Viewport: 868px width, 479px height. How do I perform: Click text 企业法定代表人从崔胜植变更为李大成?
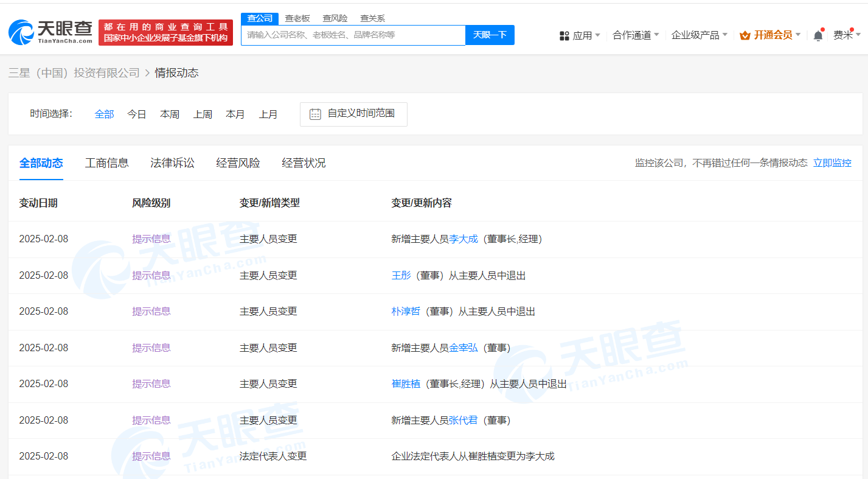(473, 456)
